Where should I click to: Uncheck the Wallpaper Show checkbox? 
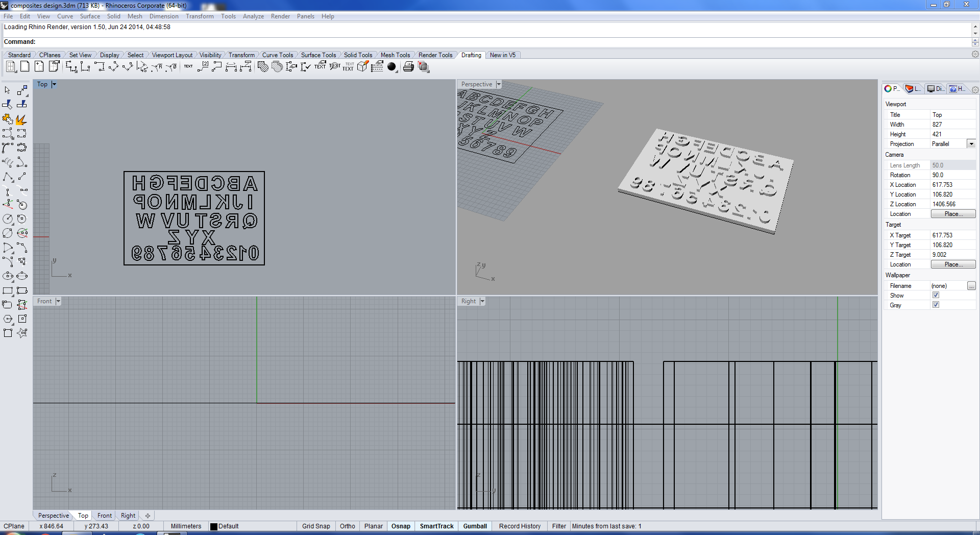[936, 295]
